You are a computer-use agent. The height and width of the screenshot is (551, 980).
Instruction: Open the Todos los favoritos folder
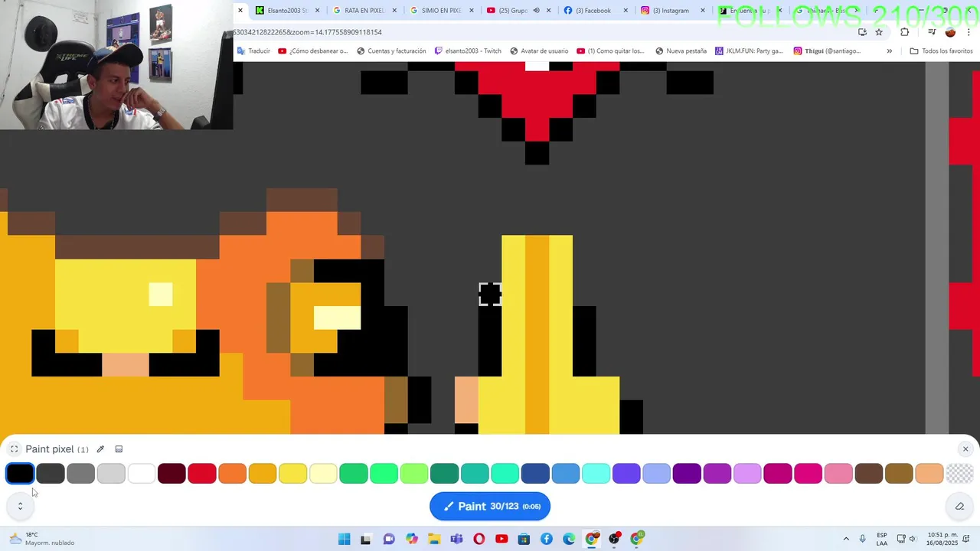(941, 51)
